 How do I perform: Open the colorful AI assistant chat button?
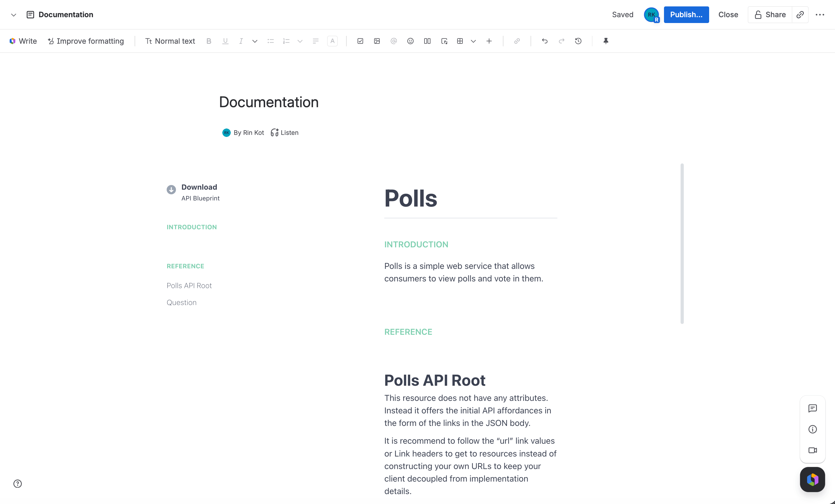[x=812, y=479]
